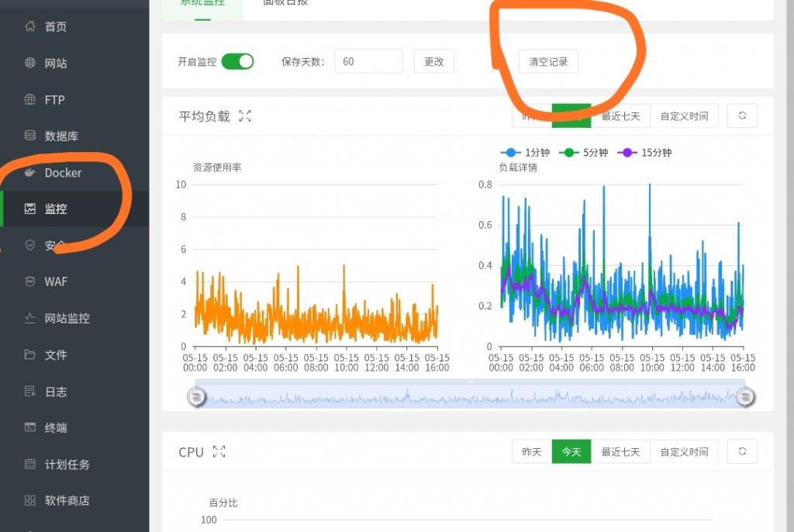Toggle the 开启监控 switch off
794x532 pixels.
pyautogui.click(x=237, y=61)
